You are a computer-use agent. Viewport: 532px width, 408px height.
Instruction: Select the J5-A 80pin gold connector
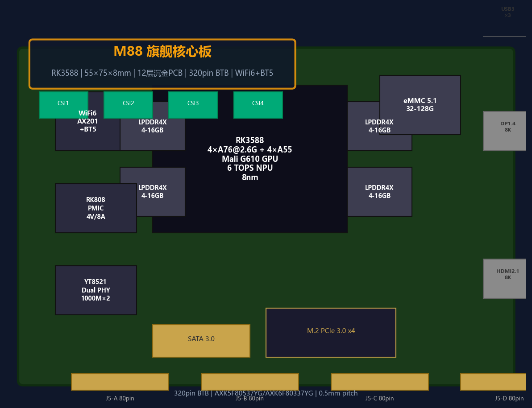(x=120, y=382)
